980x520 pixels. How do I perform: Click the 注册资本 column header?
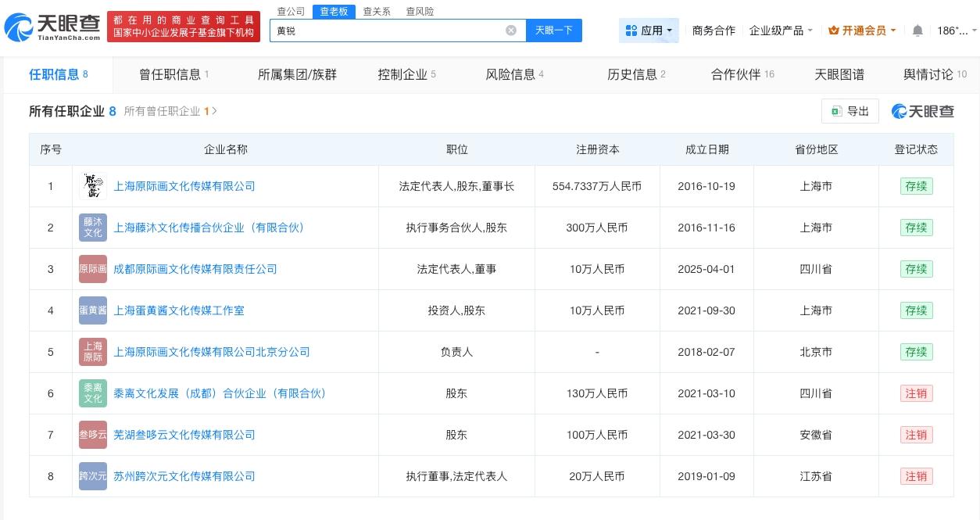pyautogui.click(x=597, y=149)
